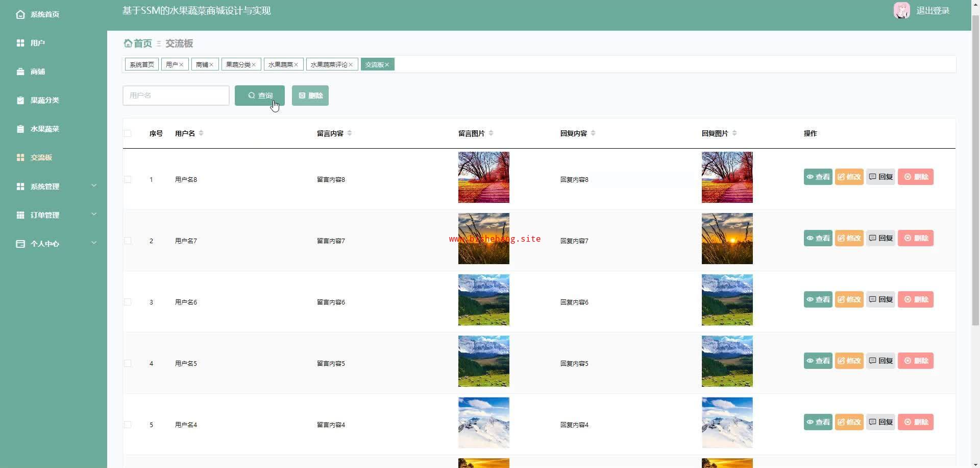Click the 用户名 search input field
Screen dimensions: 980x468
coord(176,96)
